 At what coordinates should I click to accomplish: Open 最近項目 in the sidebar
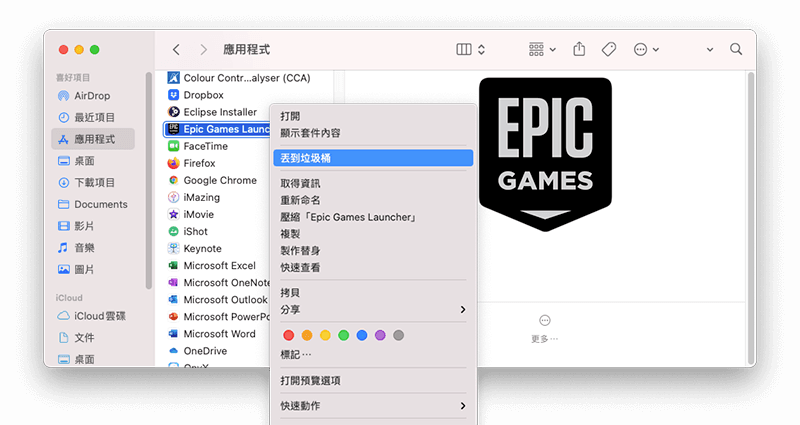point(92,117)
